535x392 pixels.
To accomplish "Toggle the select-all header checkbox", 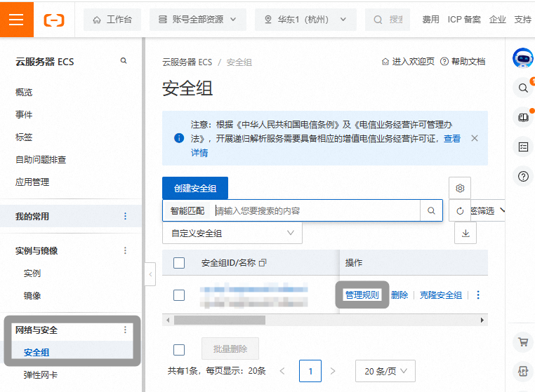I will [179, 263].
